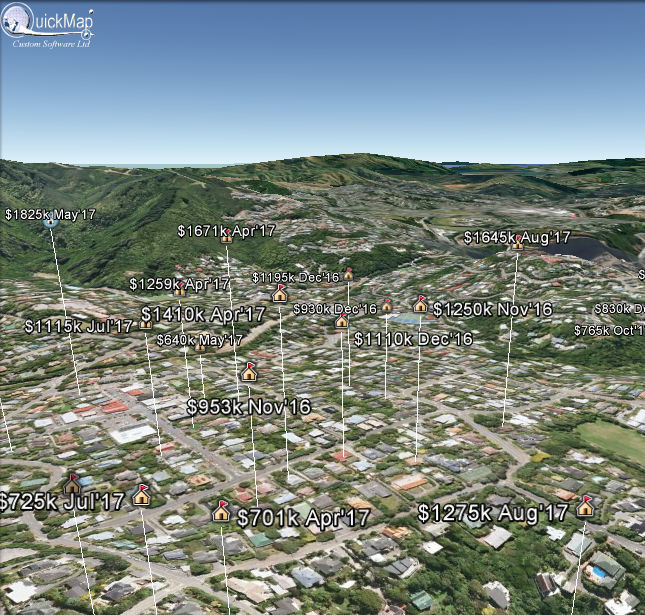Image resolution: width=645 pixels, height=615 pixels.
Task: Select the house marker at $1645k Aug'17
Action: pyautogui.click(x=517, y=242)
